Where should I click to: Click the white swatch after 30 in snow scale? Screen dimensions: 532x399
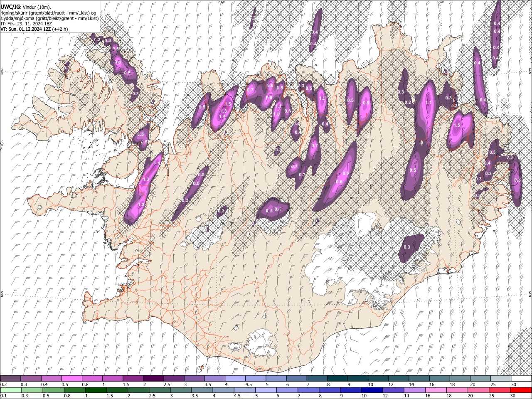(521, 379)
